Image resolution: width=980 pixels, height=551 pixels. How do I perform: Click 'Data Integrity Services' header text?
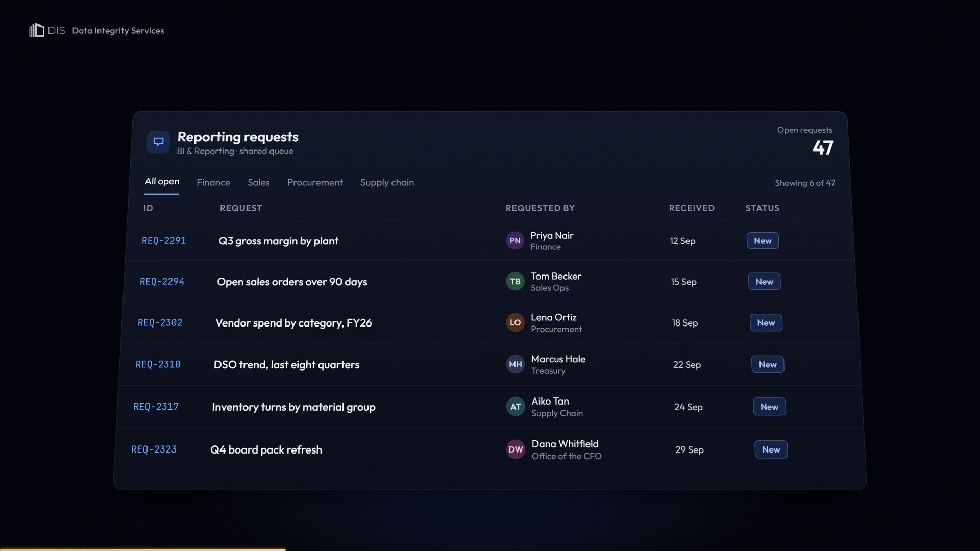click(x=118, y=31)
